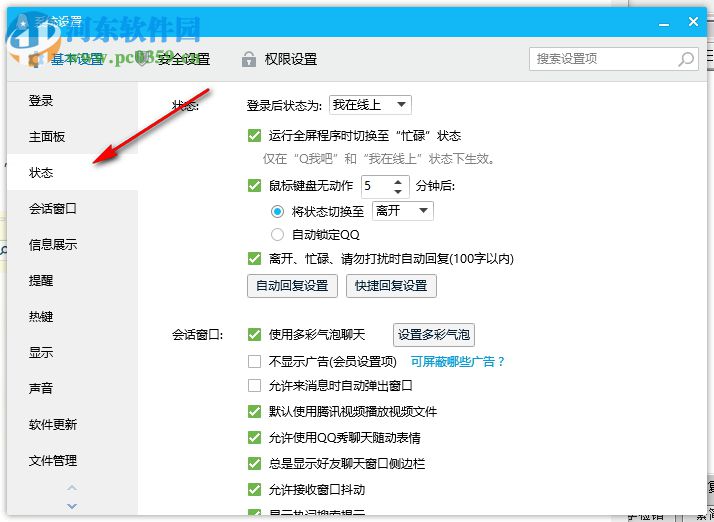Toggle the 使用多彩气泡聊天 checkbox
This screenshot has height=522, width=714.
(254, 335)
